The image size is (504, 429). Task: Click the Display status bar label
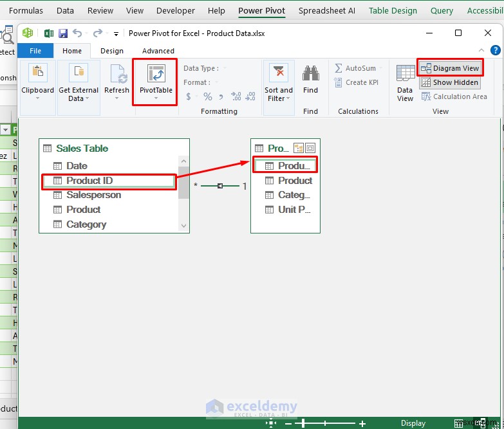point(413,423)
